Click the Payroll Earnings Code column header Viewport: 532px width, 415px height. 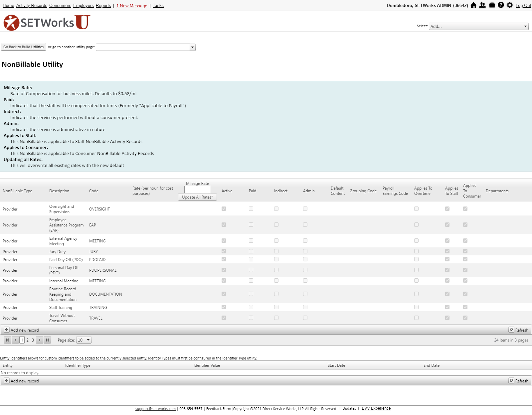tap(395, 191)
